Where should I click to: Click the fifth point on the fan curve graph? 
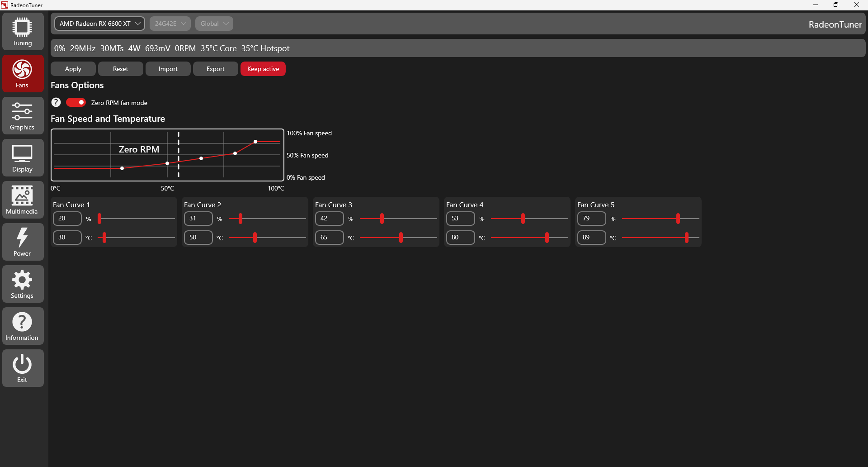pyautogui.click(x=255, y=142)
